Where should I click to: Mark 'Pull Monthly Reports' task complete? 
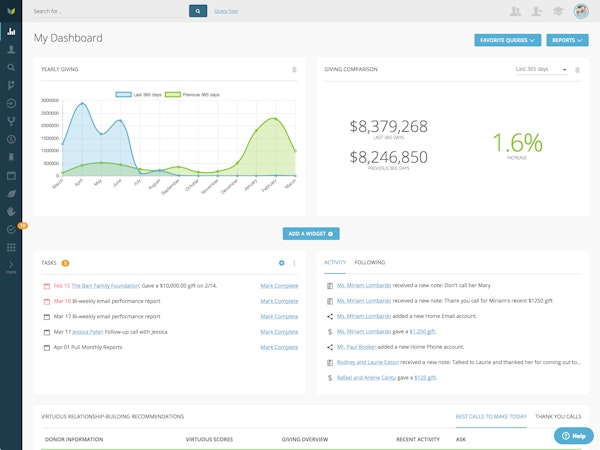279,347
